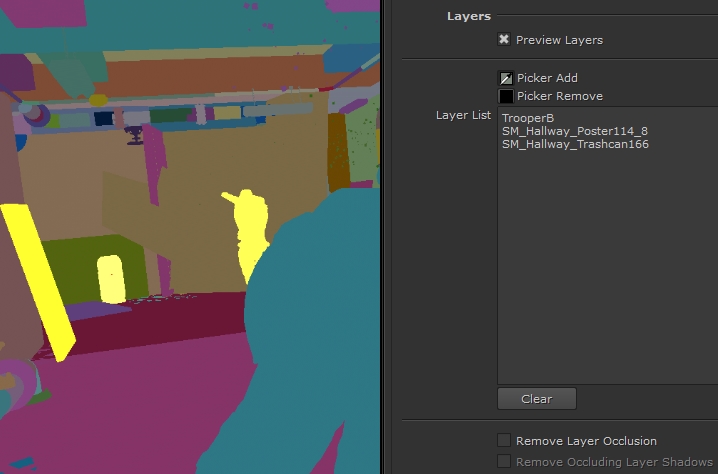Select SM_Hallway_Trashcan166 layer entry

575,144
